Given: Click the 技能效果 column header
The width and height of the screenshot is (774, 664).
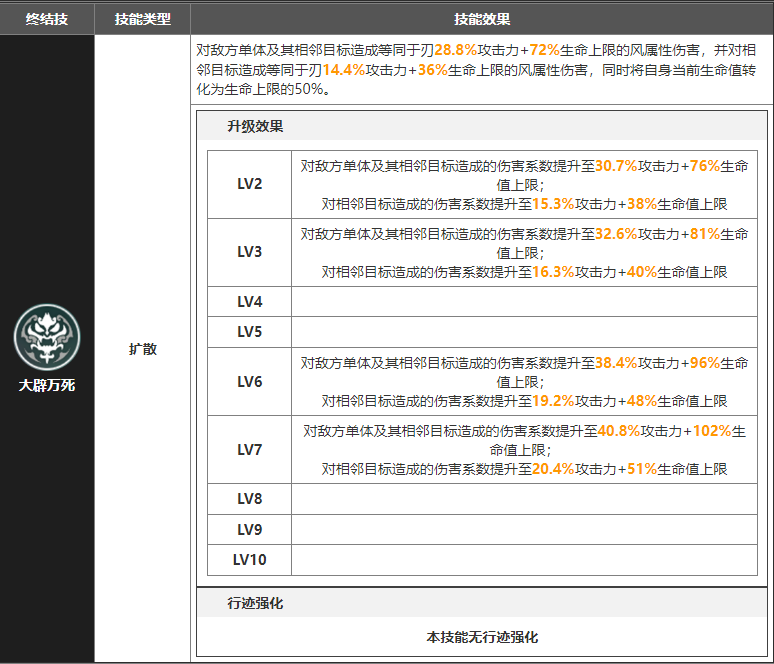Looking at the screenshot, I should tap(481, 19).
